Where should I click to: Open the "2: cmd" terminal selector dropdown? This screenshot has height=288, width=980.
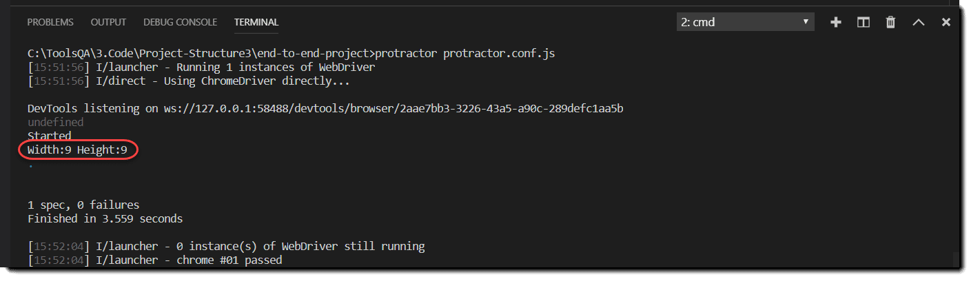click(745, 22)
